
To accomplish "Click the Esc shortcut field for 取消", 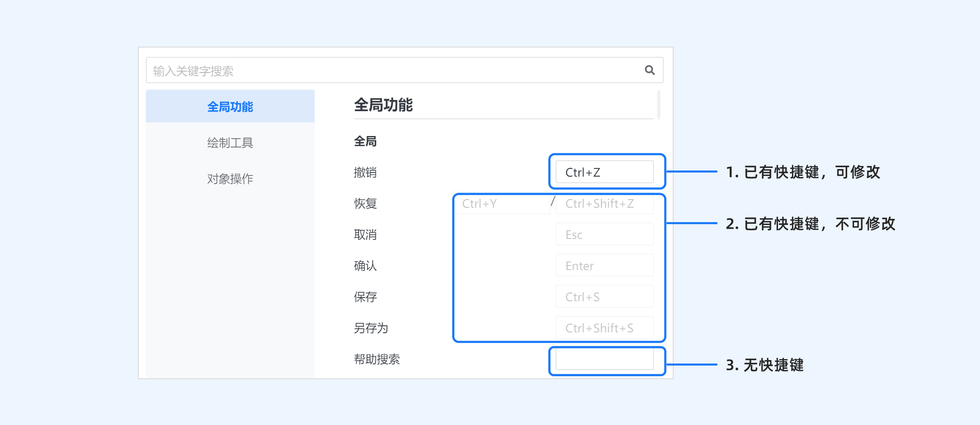I will 604,234.
